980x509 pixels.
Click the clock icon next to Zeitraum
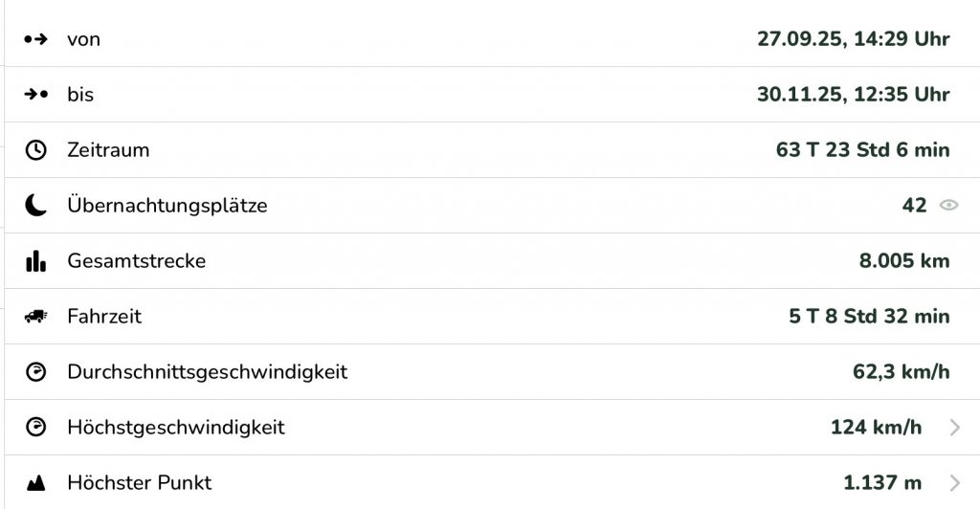[x=35, y=150]
